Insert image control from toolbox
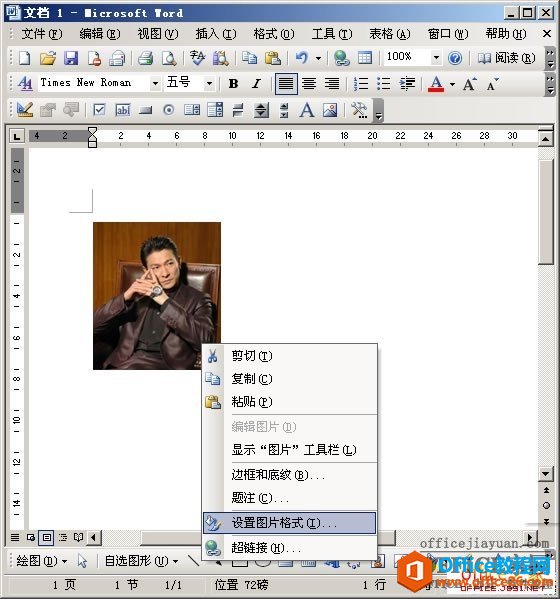This screenshot has width=560, height=599. click(330, 110)
